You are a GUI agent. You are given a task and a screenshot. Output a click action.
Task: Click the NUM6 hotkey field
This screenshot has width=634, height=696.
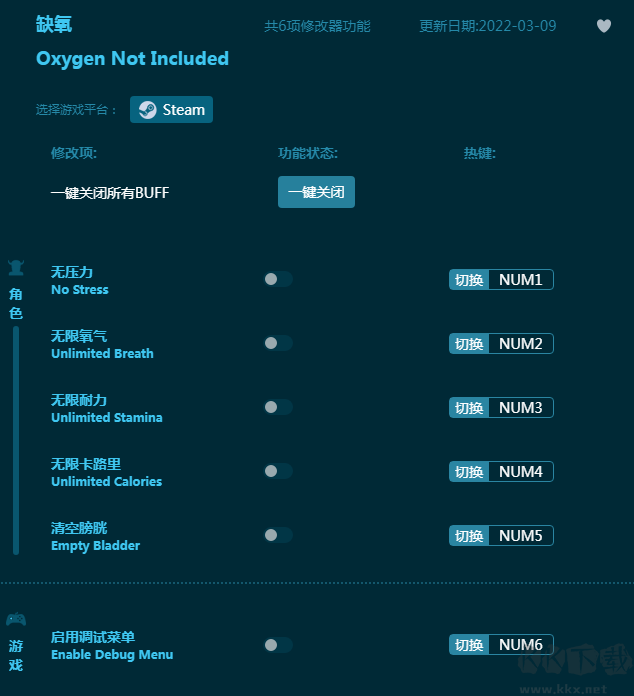click(x=521, y=645)
